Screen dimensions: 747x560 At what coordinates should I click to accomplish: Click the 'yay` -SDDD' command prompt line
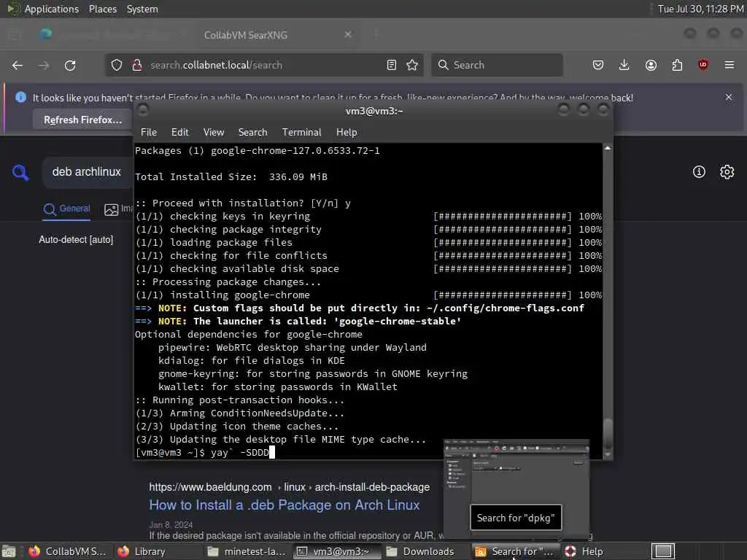pos(205,452)
